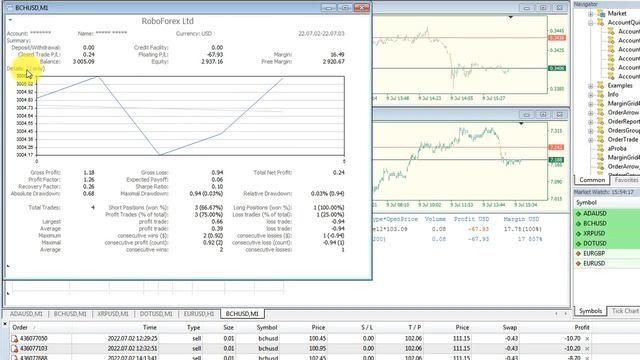This screenshot has width=640, height=360.
Task: Click the S / L column header
Action: click(367, 327)
